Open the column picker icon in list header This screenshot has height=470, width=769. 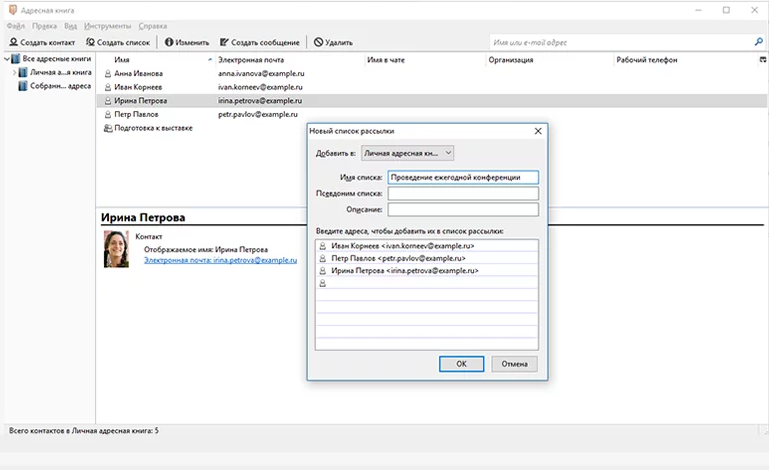763,60
